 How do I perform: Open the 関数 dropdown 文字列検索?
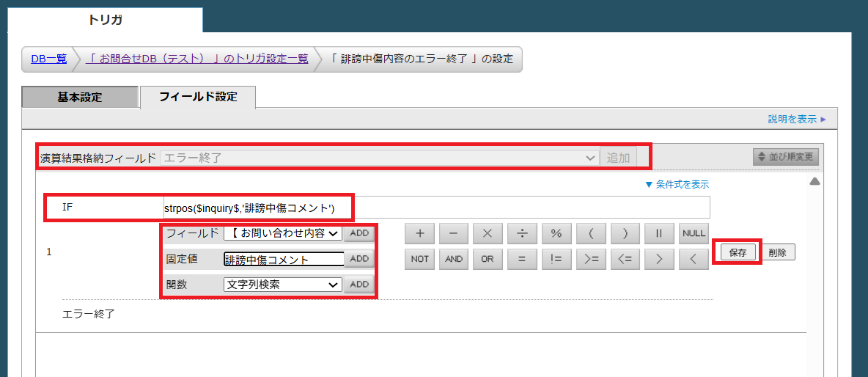[x=283, y=285]
